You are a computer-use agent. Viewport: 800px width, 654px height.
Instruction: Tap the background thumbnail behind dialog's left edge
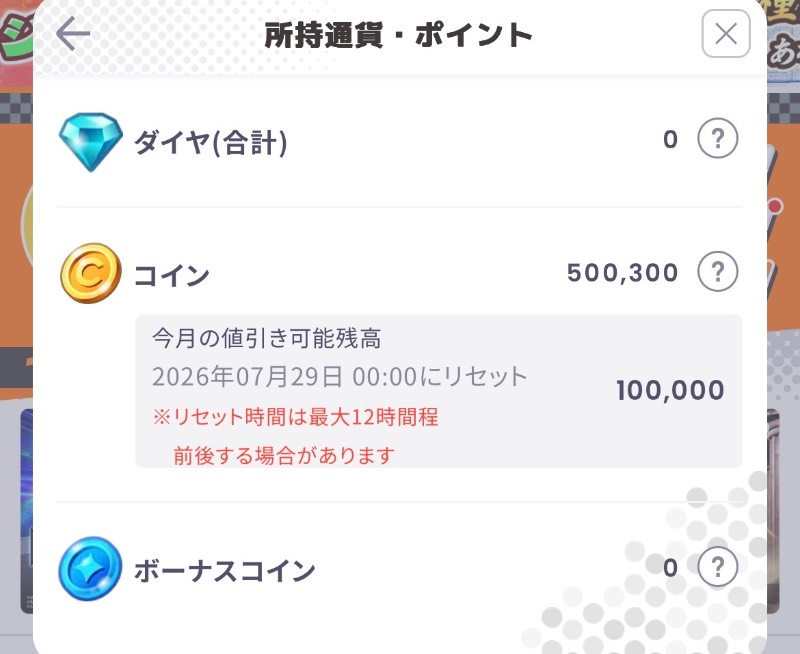point(27,510)
